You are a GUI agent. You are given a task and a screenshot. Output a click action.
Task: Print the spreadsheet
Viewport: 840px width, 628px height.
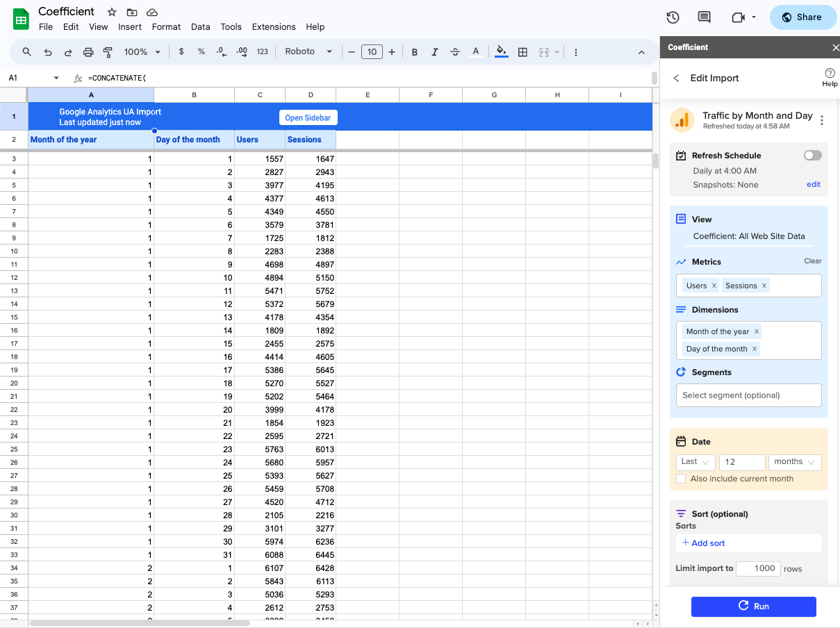(88, 52)
